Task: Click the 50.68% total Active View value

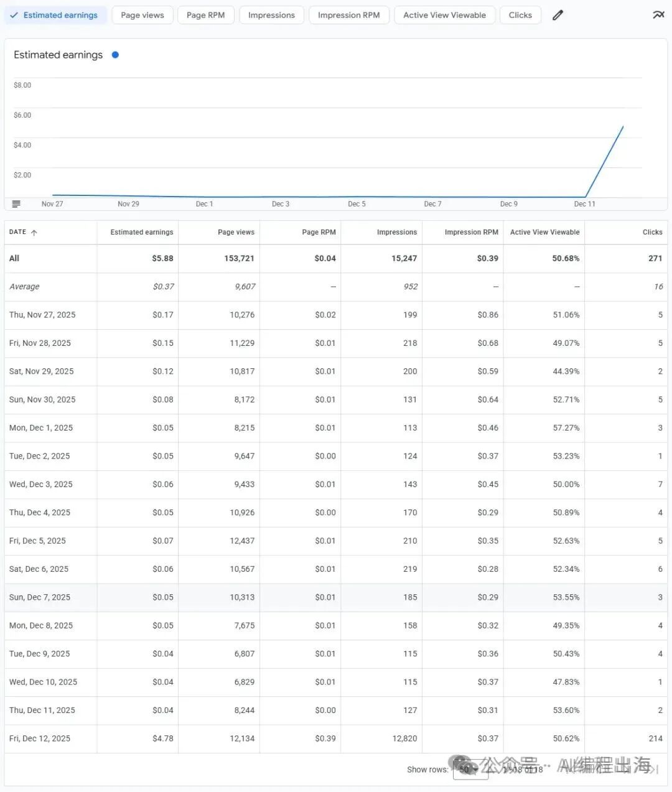Action: click(x=566, y=258)
